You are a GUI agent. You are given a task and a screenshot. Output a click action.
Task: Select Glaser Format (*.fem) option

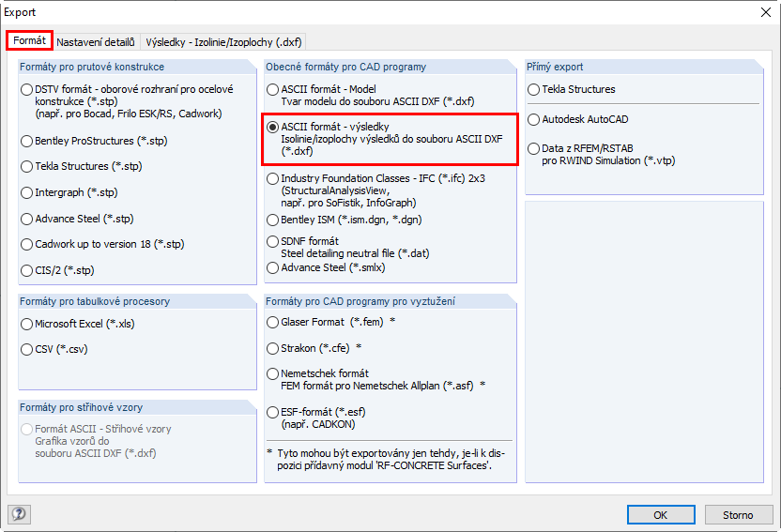click(x=272, y=322)
